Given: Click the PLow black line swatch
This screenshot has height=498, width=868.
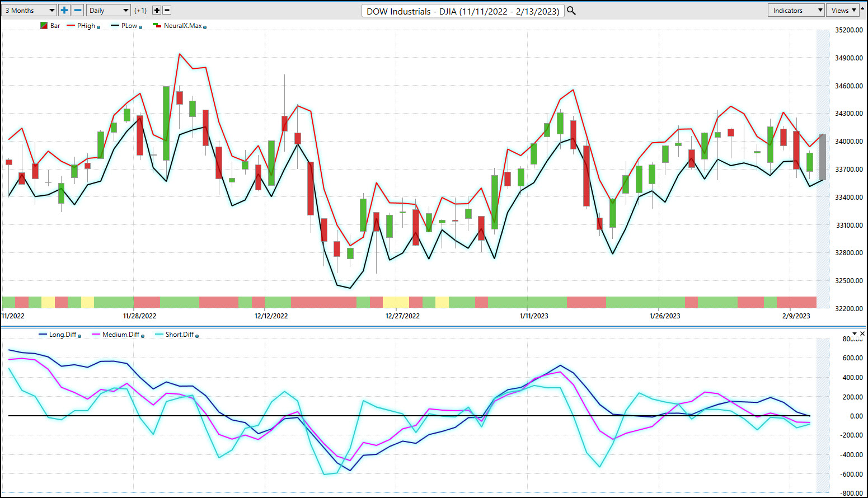Looking at the screenshot, I should point(115,26).
